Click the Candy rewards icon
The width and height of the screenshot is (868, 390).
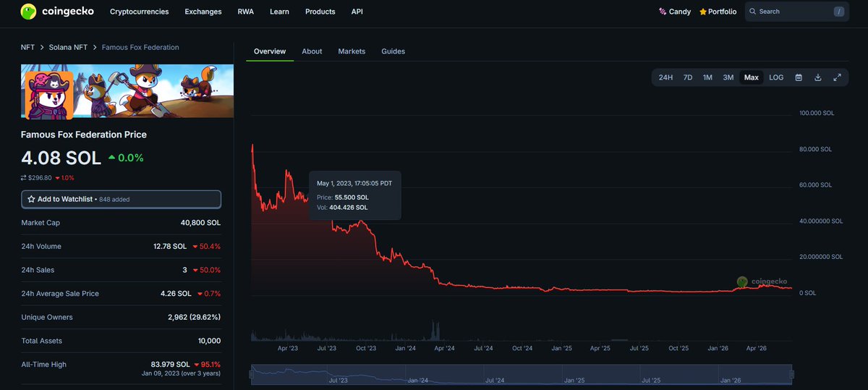pyautogui.click(x=663, y=12)
